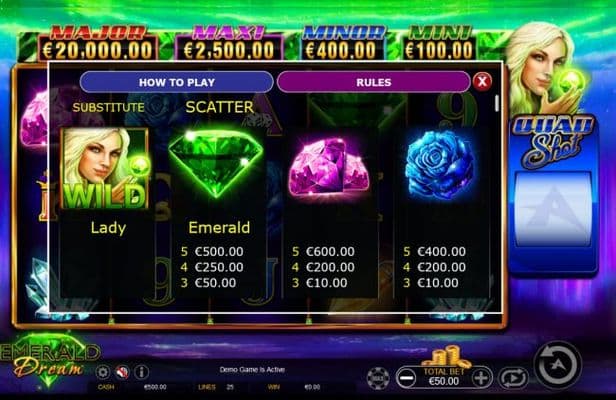Click the Major jackpot amount display
Image resolution: width=616 pixels, height=400 pixels.
point(98,50)
